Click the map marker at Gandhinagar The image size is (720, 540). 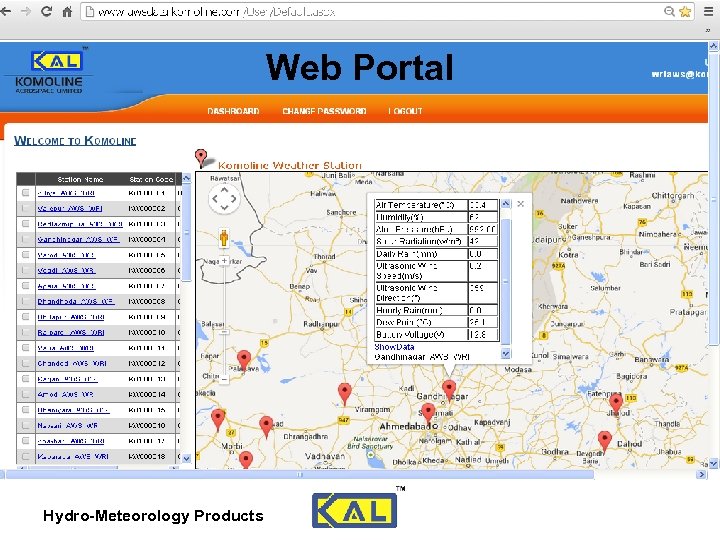(x=449, y=390)
